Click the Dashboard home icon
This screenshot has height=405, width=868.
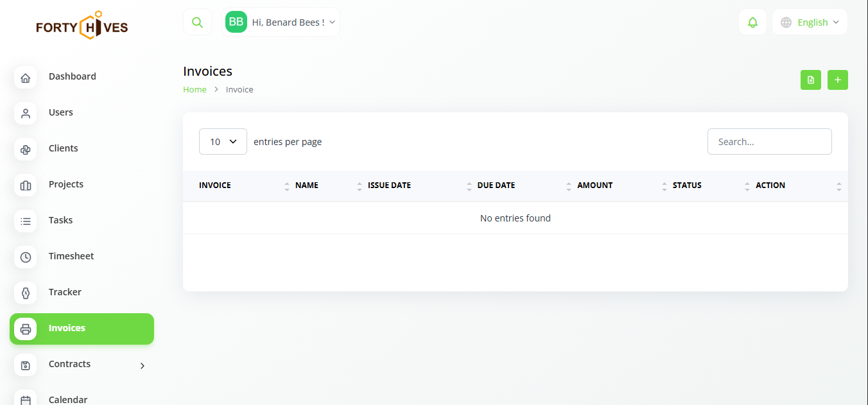pyautogui.click(x=26, y=78)
